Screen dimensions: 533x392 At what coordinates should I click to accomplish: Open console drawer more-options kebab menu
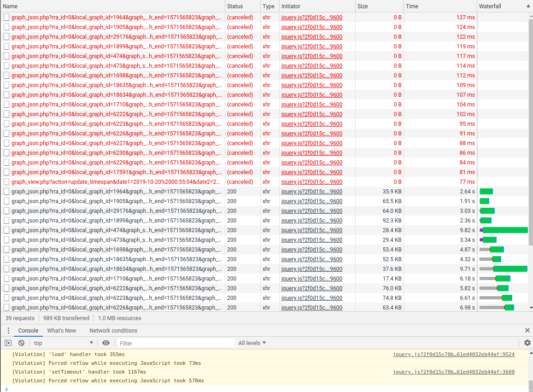pos(8,330)
